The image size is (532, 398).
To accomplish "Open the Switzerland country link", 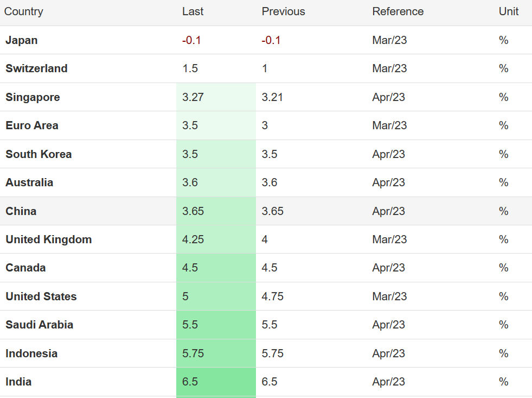I will coord(36,68).
